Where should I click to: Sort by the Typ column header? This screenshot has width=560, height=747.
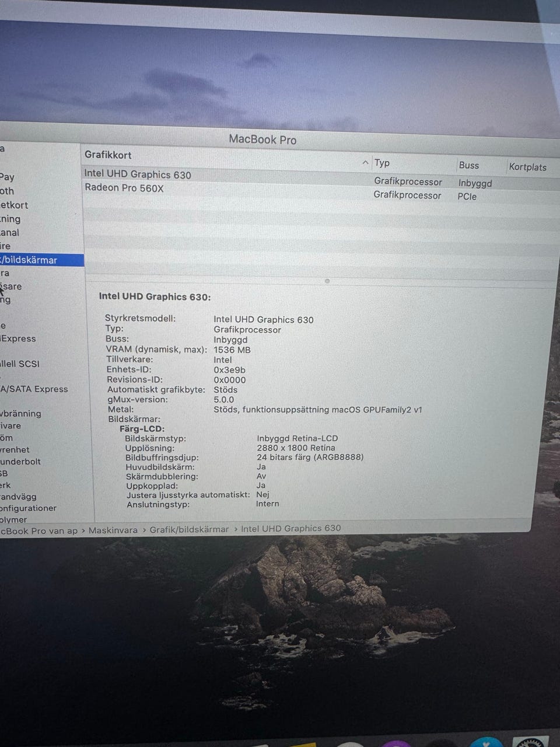tap(382, 163)
